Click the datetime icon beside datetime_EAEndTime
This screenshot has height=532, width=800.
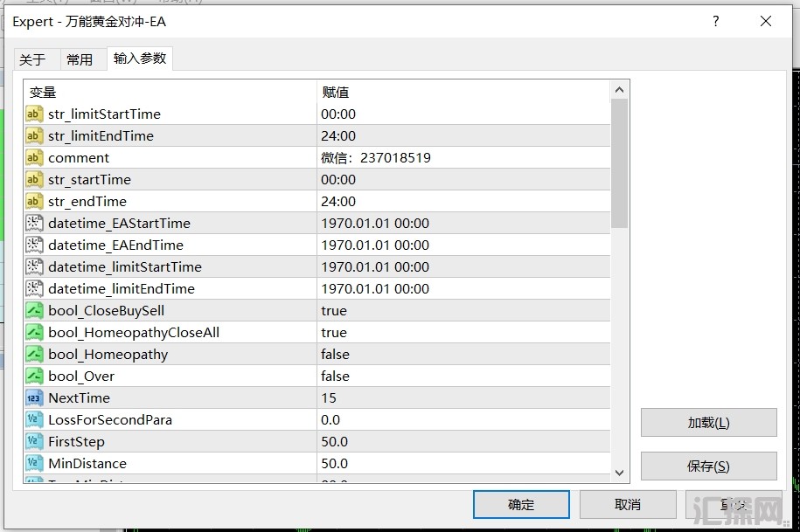(x=34, y=245)
